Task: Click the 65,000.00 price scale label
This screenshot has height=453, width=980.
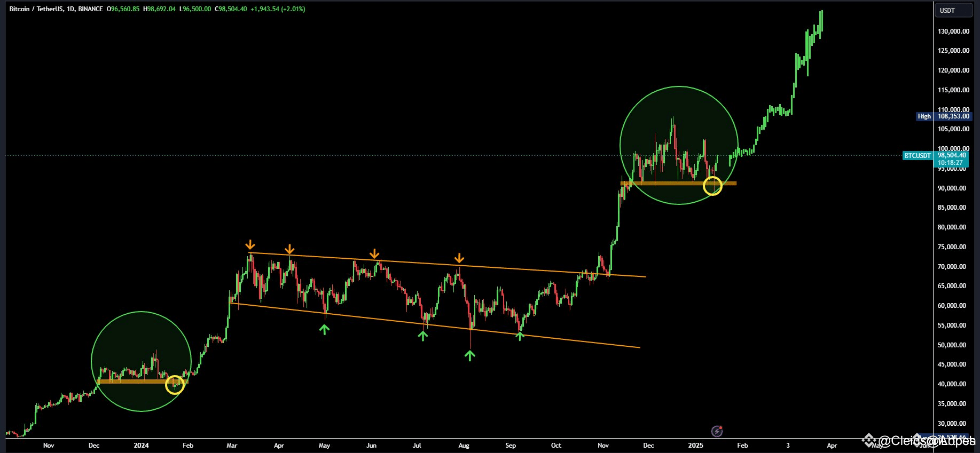Action: pos(952,286)
